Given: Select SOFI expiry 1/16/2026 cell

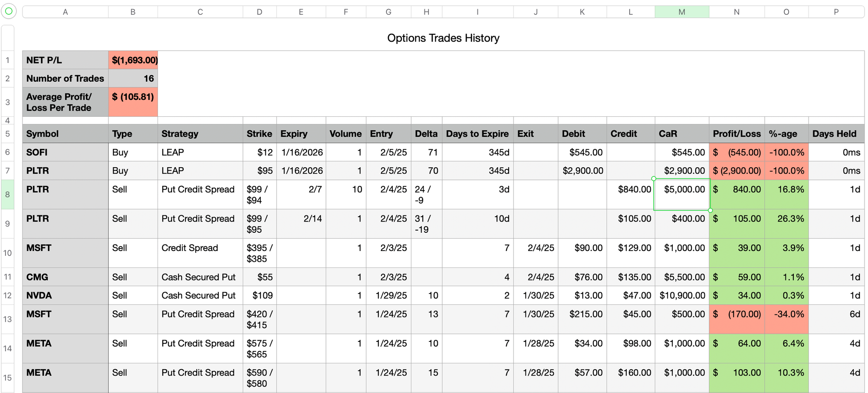Looking at the screenshot, I should (301, 152).
